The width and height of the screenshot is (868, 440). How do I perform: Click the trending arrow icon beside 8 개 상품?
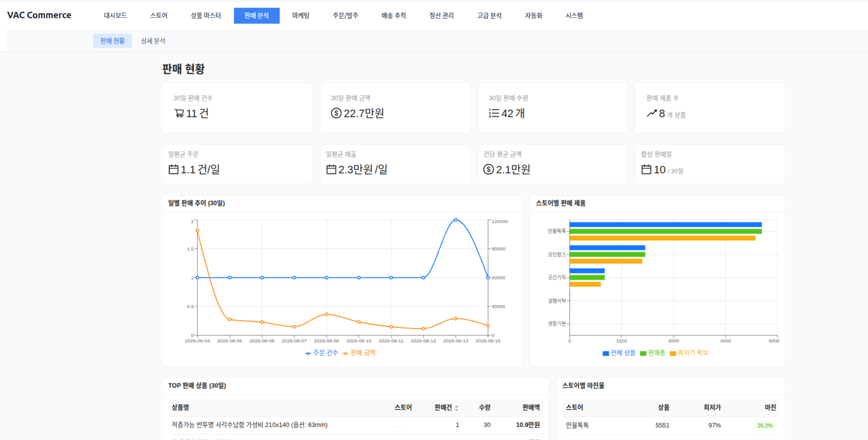[x=651, y=113]
